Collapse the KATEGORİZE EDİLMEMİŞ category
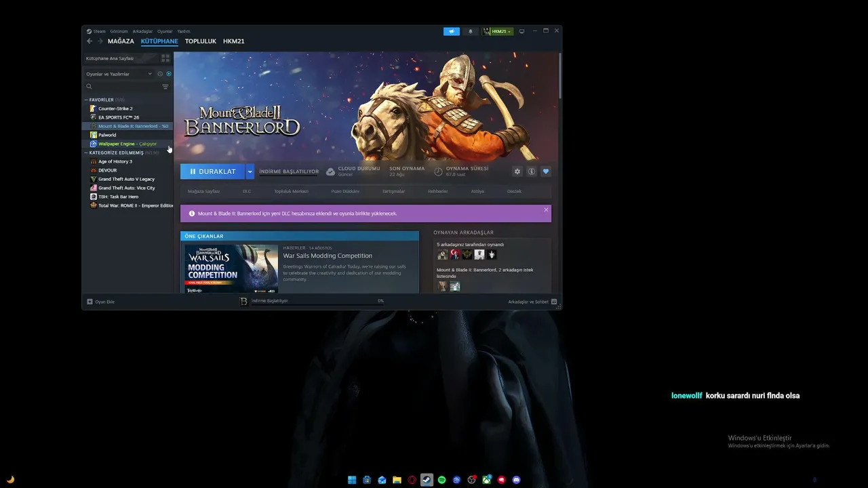Screen dimensions: 868x488 pos(86,152)
